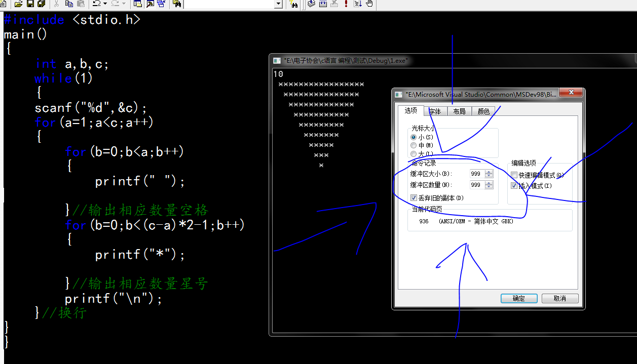The height and width of the screenshot is (364, 637).
Task: Click inside the toolbar Find text box
Action: [229, 4]
